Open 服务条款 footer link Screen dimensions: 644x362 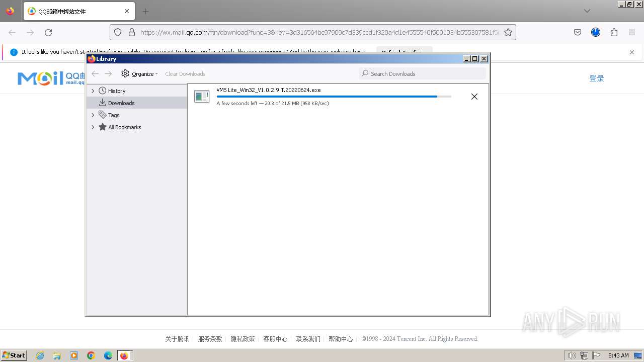tap(210, 339)
